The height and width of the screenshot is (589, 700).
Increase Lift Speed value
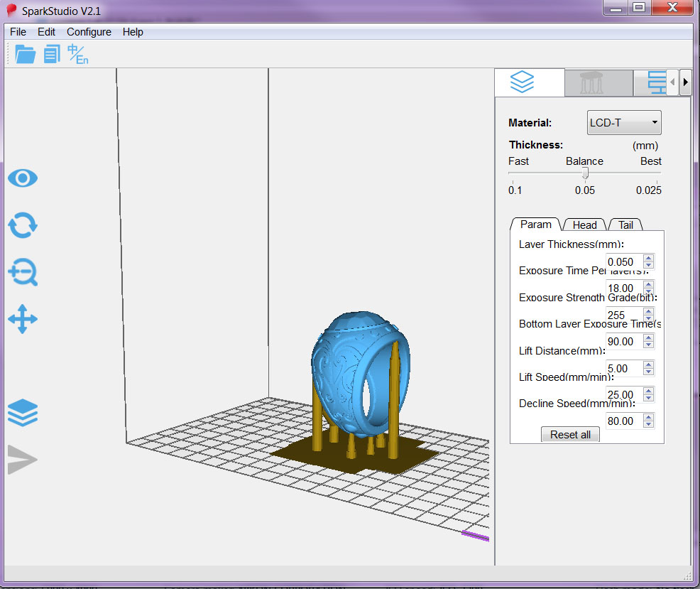click(x=649, y=391)
